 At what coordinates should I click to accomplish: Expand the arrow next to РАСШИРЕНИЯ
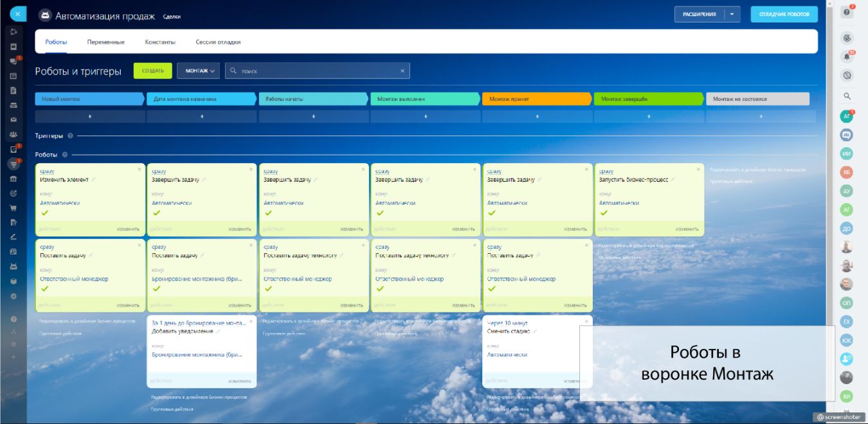(732, 14)
